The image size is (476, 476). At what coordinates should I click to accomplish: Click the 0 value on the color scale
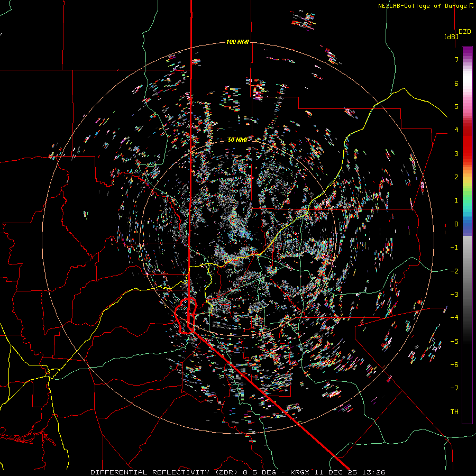click(x=456, y=224)
